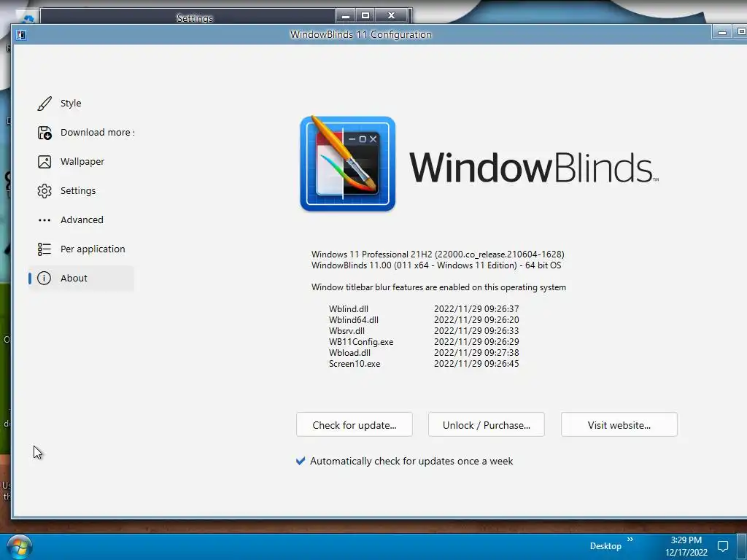Viewport: 747px width, 560px height.
Task: Click the Check for update button
Action: [x=355, y=425]
